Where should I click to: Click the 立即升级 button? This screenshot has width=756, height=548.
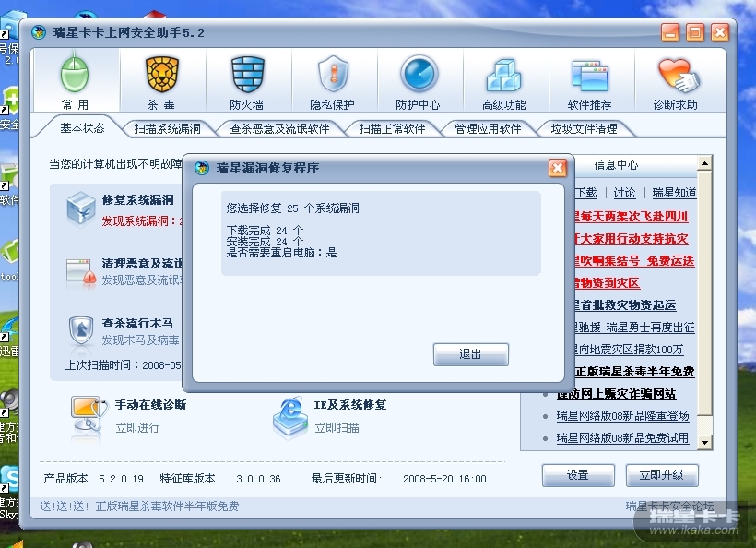[x=662, y=476]
